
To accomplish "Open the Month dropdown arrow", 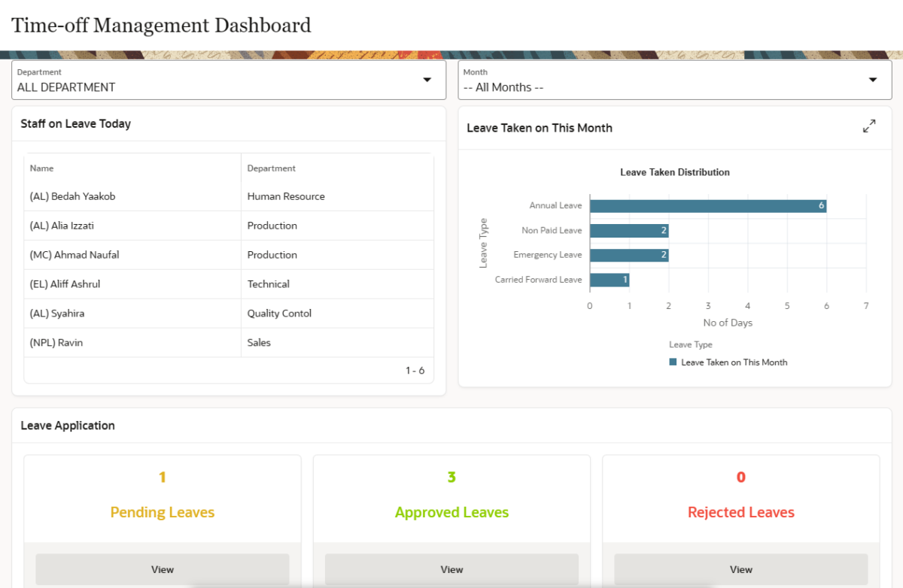I will 873,80.
